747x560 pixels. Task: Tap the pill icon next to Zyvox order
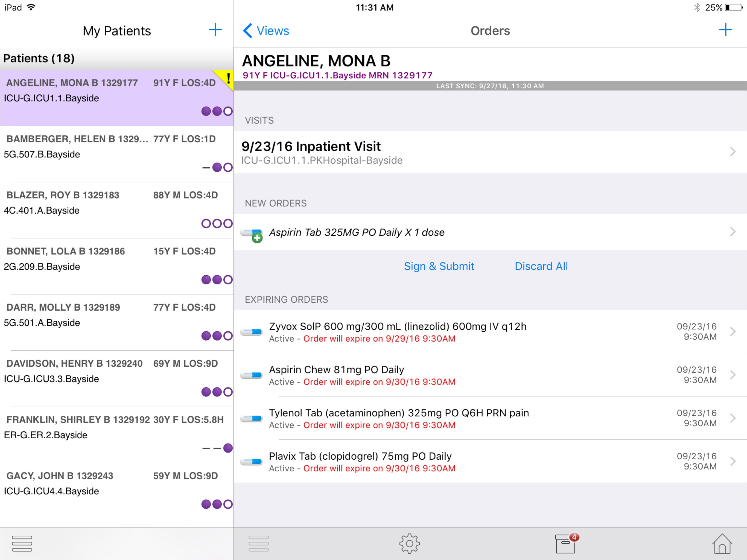click(x=252, y=332)
